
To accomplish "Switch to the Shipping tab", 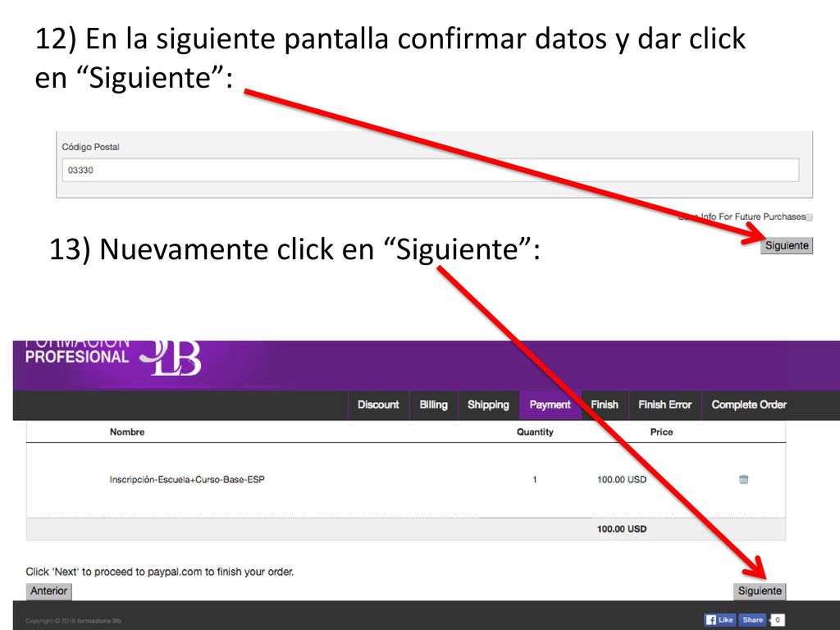I will pyautogui.click(x=488, y=405).
